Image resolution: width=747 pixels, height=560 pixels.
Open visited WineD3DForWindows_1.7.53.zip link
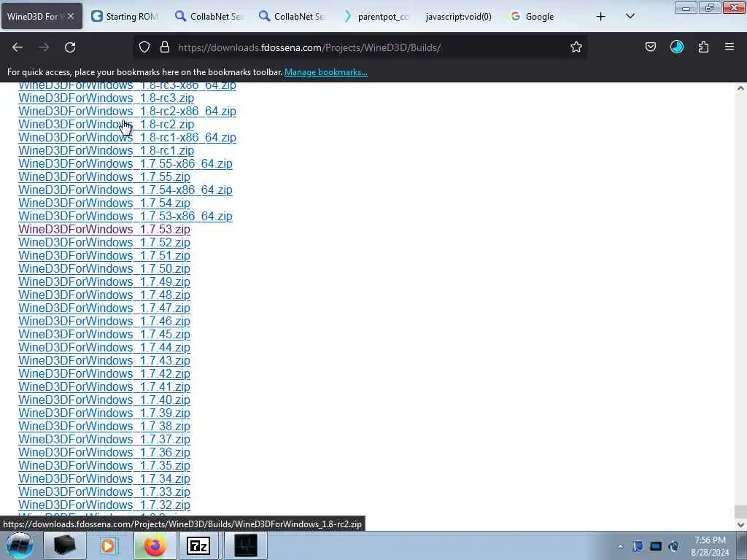104,229
